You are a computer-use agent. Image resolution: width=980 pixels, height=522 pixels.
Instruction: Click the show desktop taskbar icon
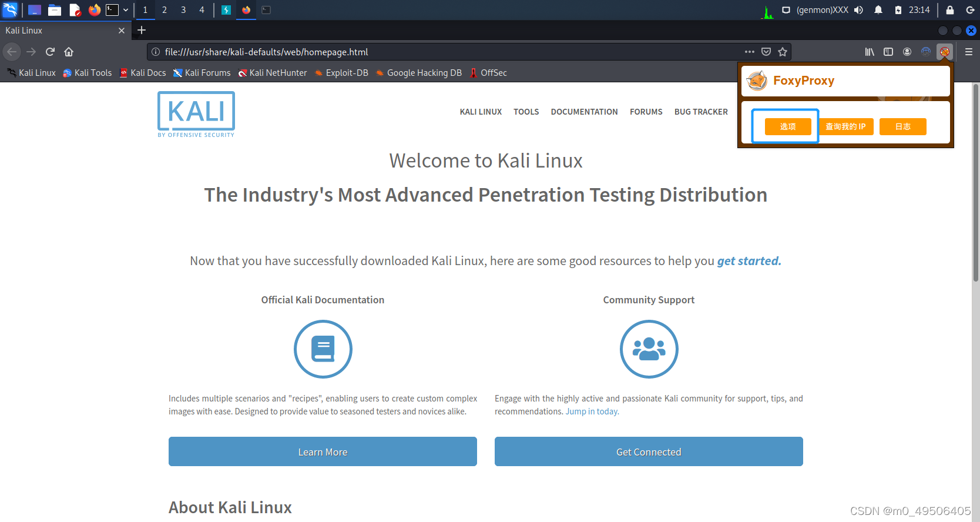click(35, 9)
